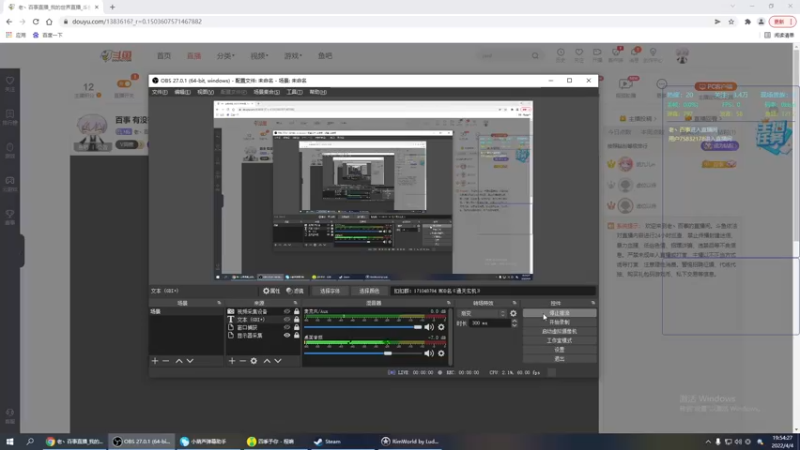Move selected source down in Sources list
Viewport: 800px width, 450px height.
(278, 361)
